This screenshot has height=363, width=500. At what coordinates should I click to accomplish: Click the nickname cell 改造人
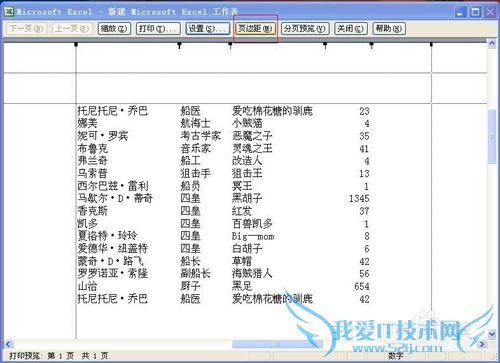point(247,161)
